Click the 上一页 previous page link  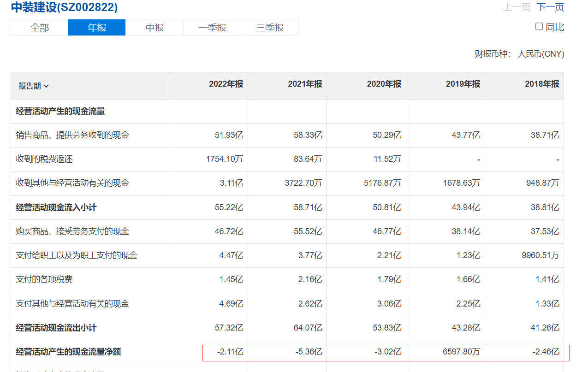click(x=517, y=7)
